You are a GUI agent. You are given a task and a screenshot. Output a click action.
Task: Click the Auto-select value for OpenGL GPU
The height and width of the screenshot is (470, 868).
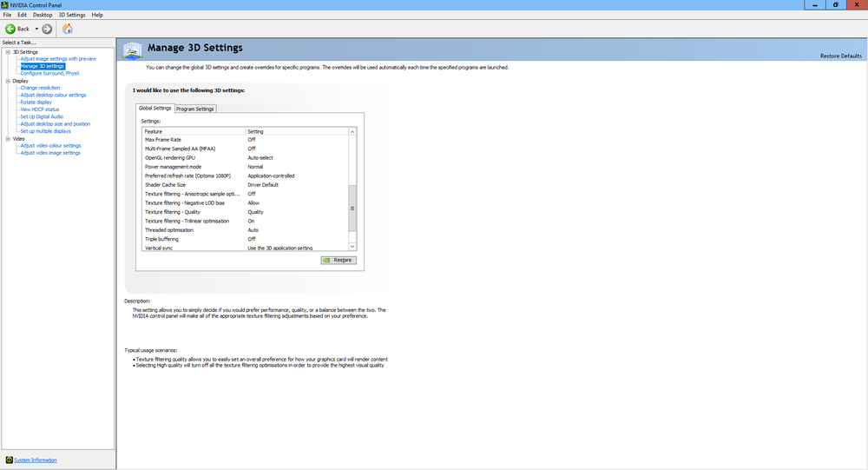tap(260, 158)
